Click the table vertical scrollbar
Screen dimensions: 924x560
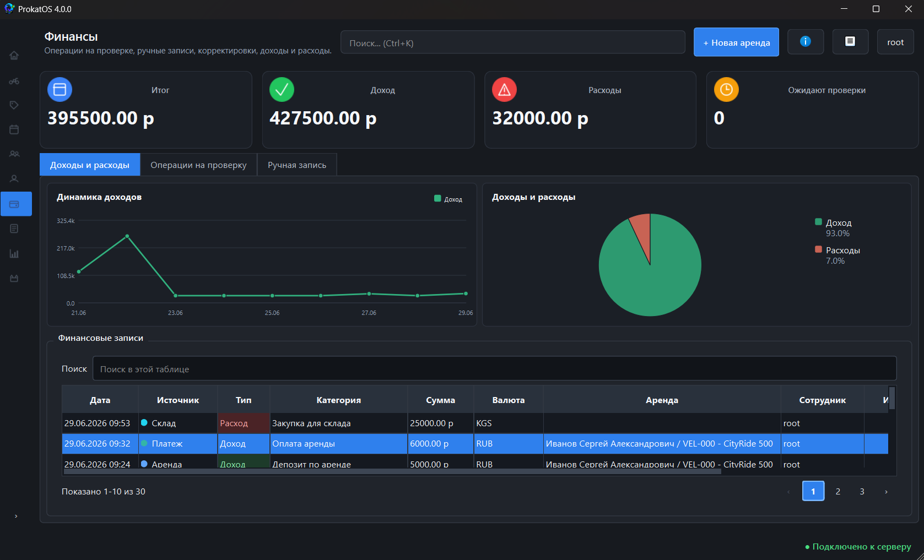tap(892, 398)
